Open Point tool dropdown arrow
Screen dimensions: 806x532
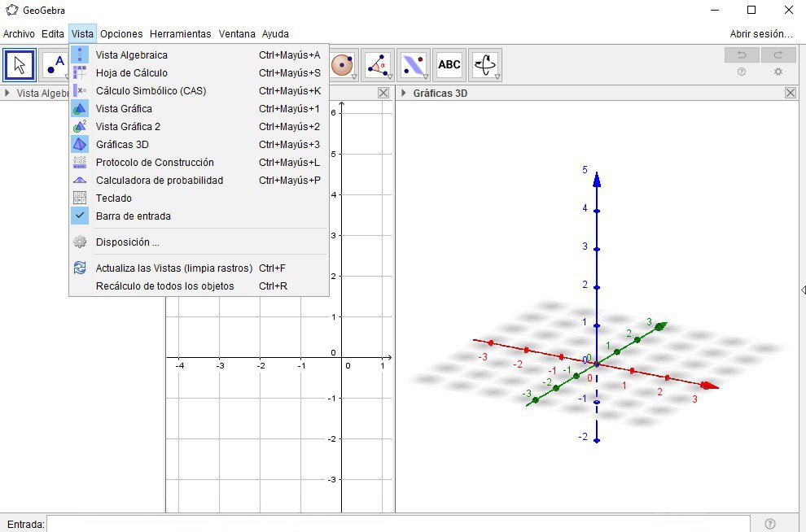coord(66,77)
